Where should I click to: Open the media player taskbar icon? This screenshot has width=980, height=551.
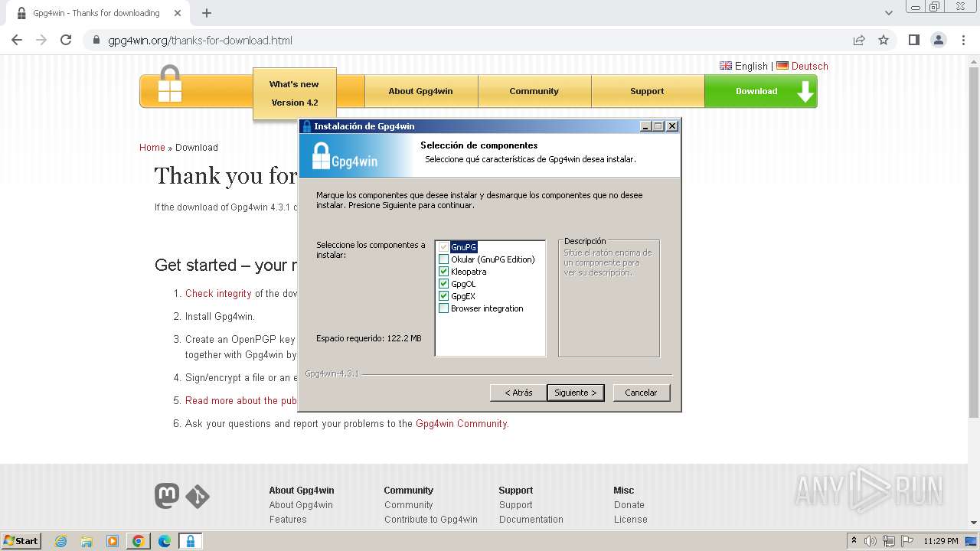[x=113, y=541]
